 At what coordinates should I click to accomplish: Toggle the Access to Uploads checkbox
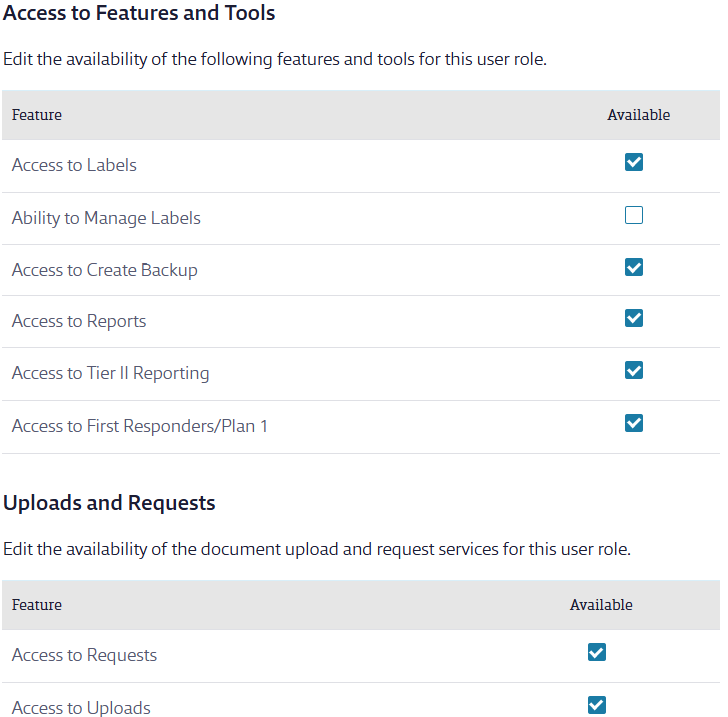(596, 705)
